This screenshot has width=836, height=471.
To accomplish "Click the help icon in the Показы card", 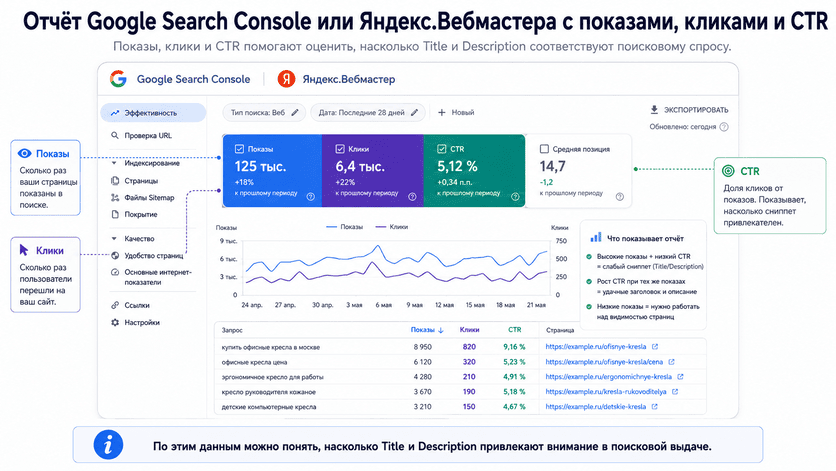I will (x=311, y=196).
